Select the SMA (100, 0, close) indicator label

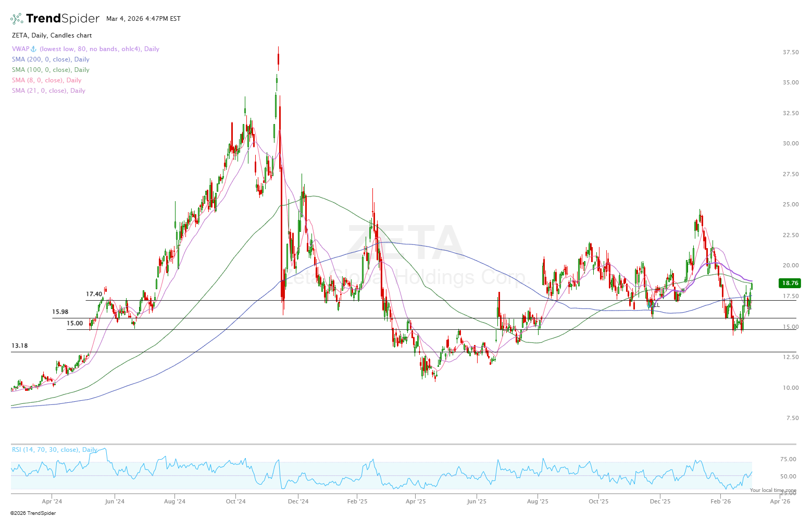(51, 70)
